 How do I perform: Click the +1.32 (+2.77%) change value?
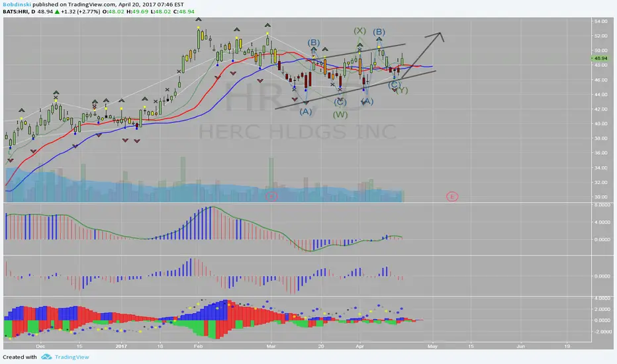click(81, 12)
